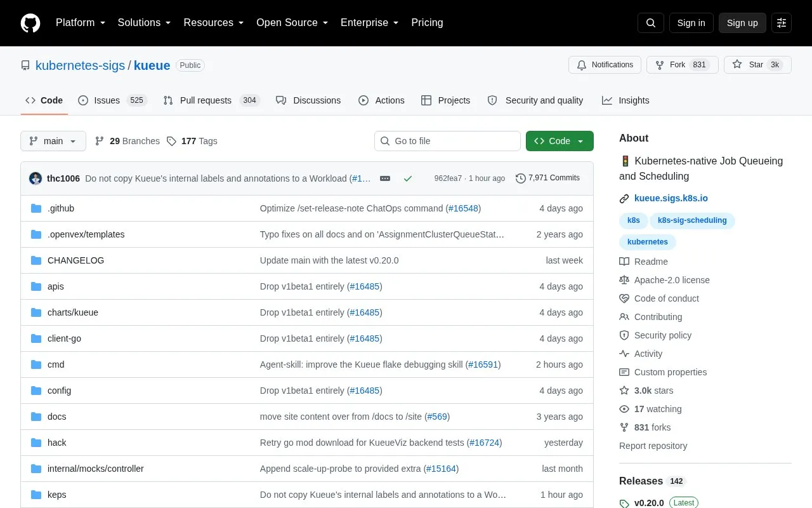Click the Security policy shield icon
The image size is (812, 508).
coord(624,335)
